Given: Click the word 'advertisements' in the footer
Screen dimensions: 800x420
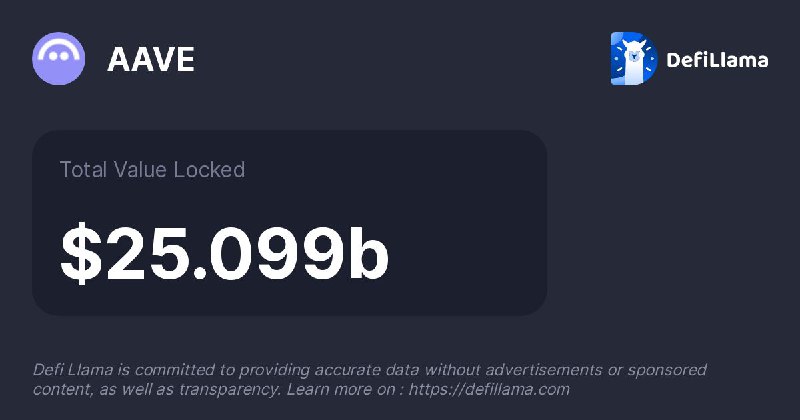Looking at the screenshot, I should coord(543,369).
